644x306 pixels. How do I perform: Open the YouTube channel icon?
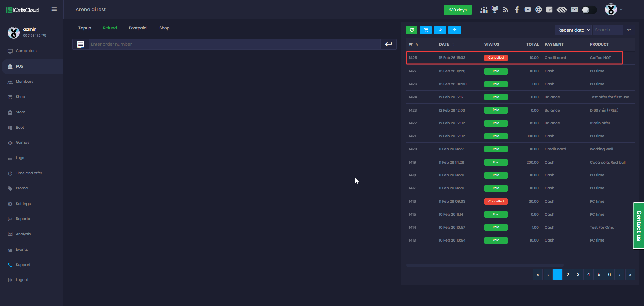click(528, 10)
